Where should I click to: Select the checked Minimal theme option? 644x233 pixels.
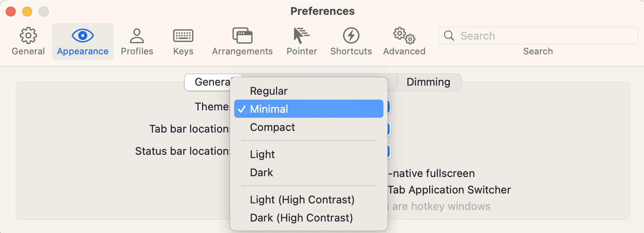(x=269, y=109)
